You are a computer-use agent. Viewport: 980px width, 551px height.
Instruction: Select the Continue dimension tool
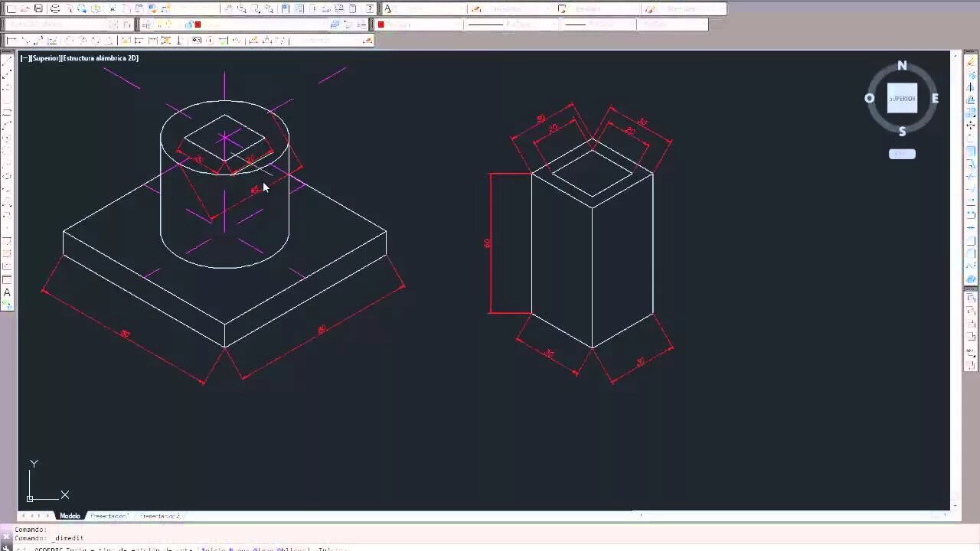click(x=152, y=40)
